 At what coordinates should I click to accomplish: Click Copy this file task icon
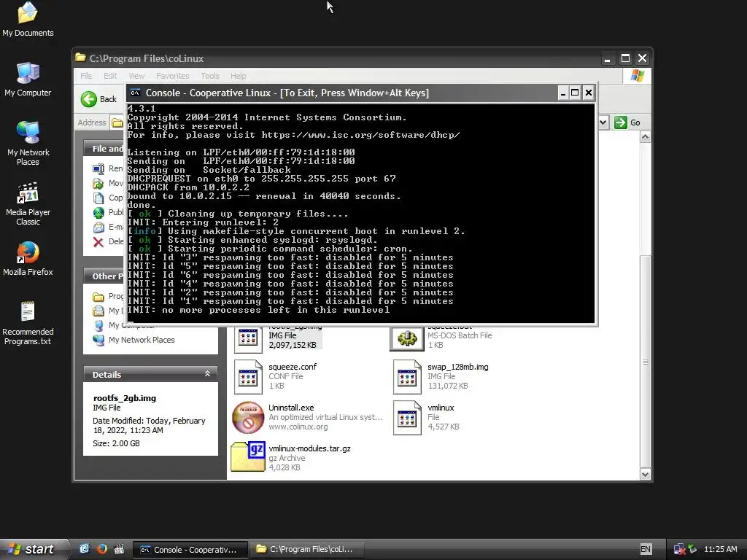click(98, 198)
